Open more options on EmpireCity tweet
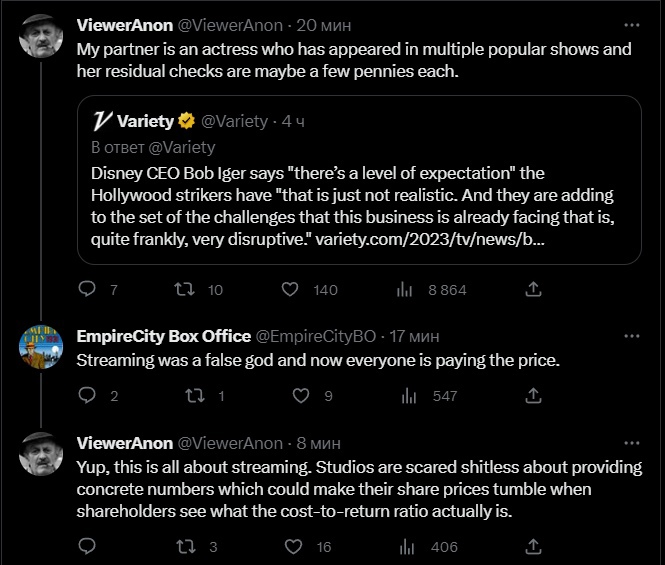The image size is (665, 565). (632, 336)
